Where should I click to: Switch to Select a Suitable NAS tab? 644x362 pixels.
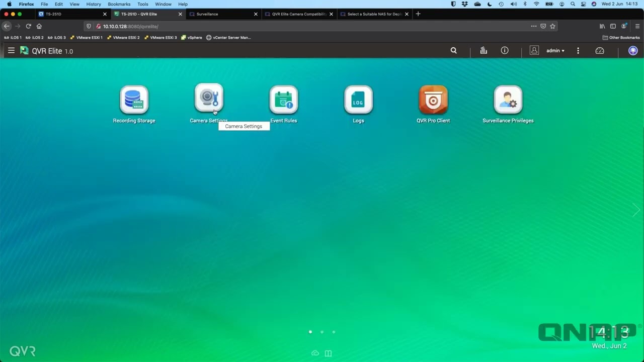click(374, 14)
